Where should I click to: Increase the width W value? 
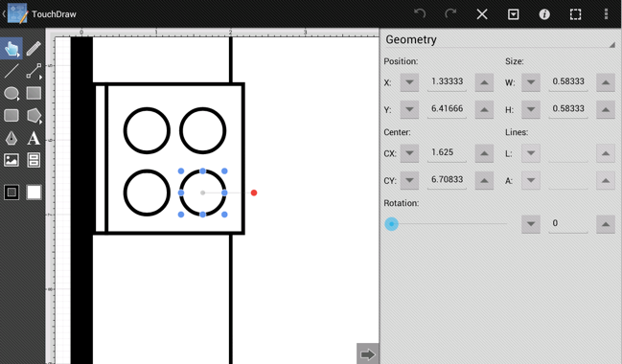pos(606,82)
